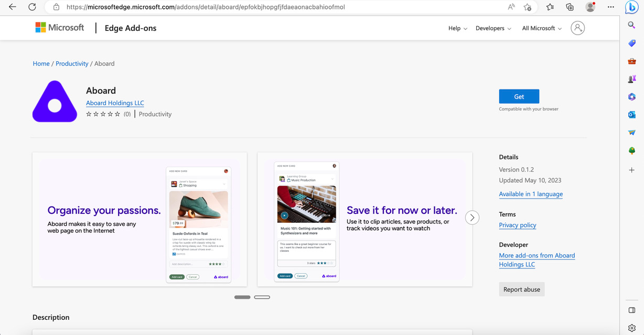Image resolution: width=644 pixels, height=335 pixels.
Task: Select the second carousel page indicator
Action: click(262, 297)
